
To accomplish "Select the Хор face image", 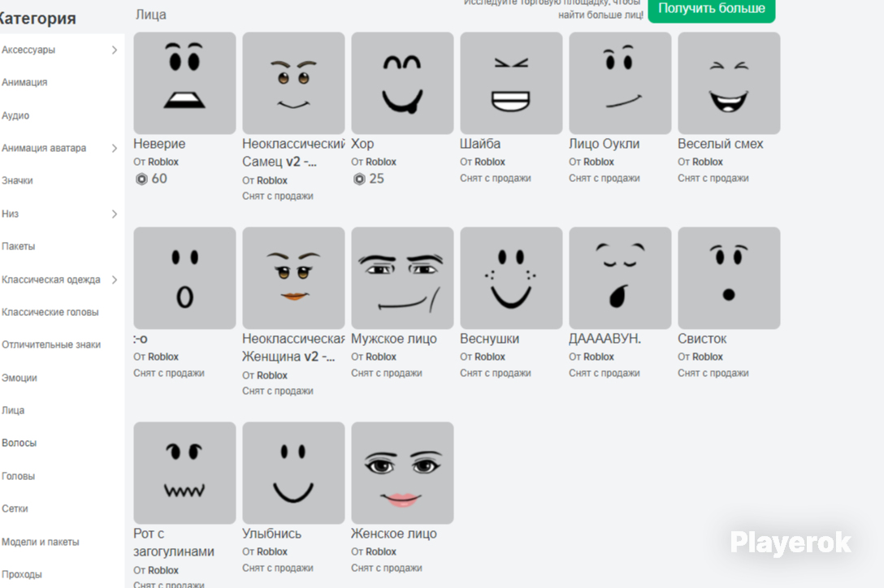I will [x=402, y=83].
